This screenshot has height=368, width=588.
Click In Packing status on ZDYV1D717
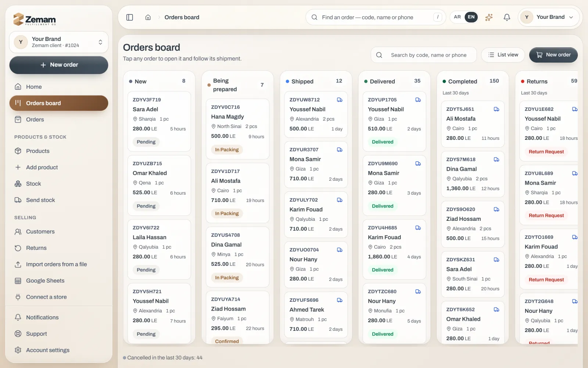pos(227,213)
